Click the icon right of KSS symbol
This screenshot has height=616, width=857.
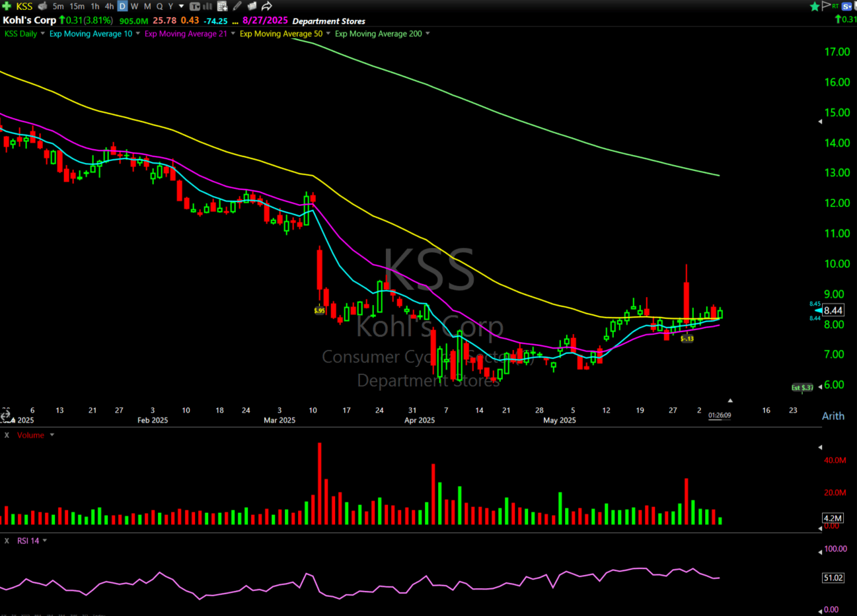click(x=42, y=6)
